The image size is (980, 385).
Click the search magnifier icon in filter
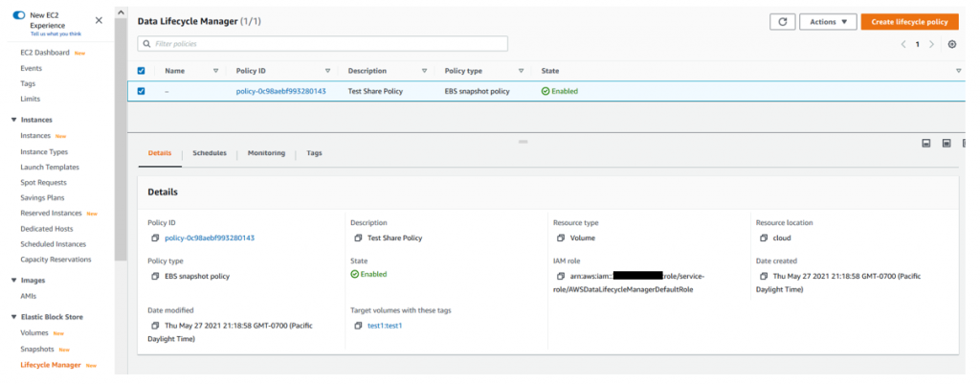click(146, 44)
